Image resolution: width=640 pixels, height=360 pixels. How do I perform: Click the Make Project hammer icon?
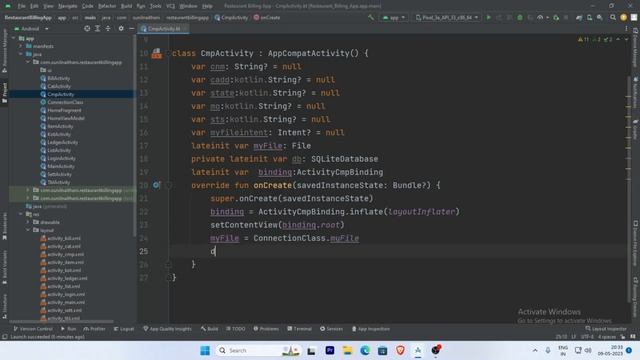click(x=371, y=18)
